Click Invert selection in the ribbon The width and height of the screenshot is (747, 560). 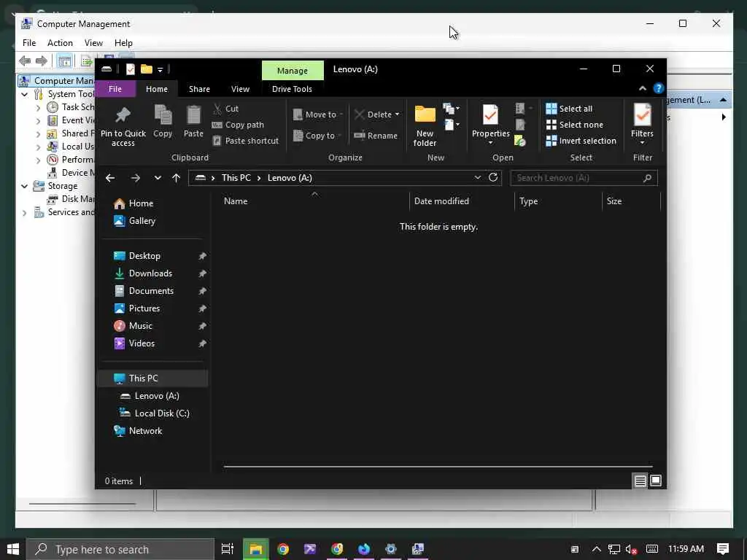(581, 141)
